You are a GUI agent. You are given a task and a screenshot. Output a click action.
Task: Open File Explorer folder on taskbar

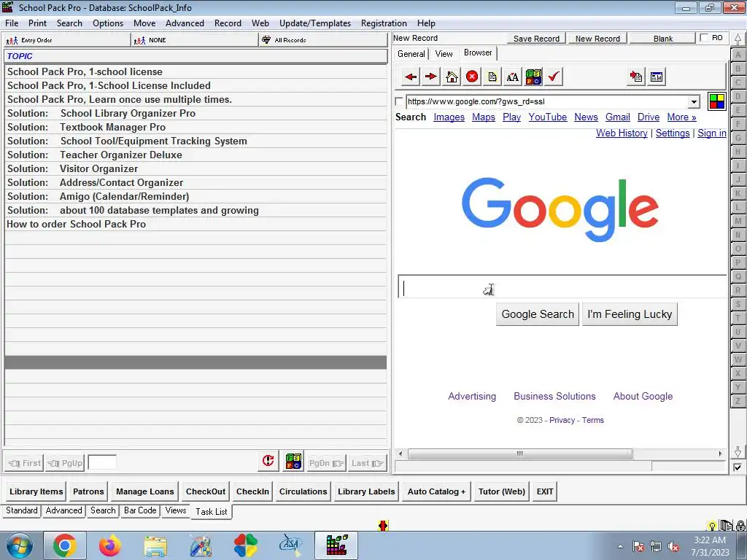(155, 546)
